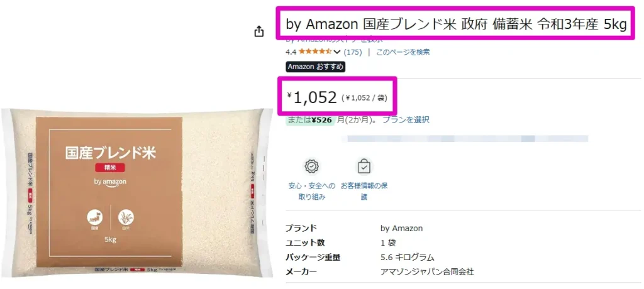Open the by Amazon store link under title
Viewport: 644px width, 289px height.
pyautogui.click(x=335, y=40)
